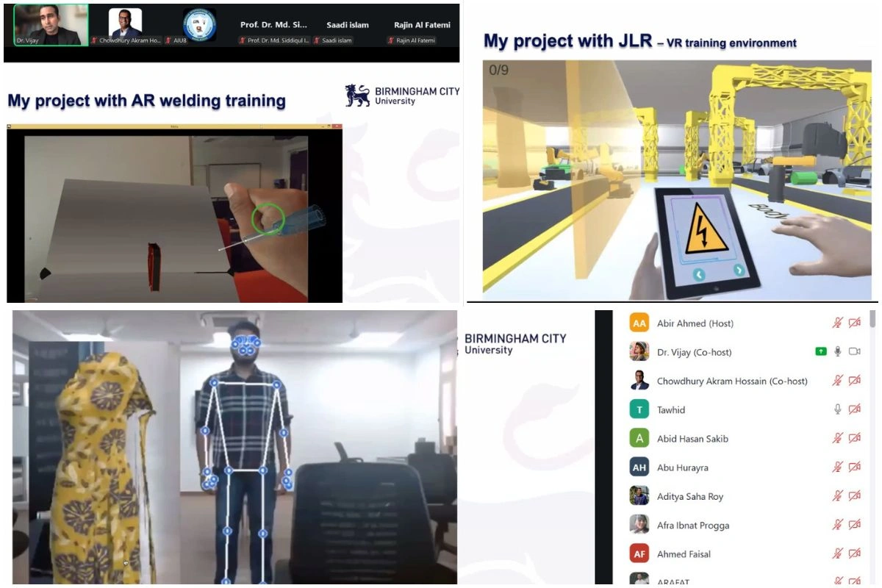Click the microphone icon beside Dr. Vijay
This screenshot has height=588, width=882.
click(837, 352)
